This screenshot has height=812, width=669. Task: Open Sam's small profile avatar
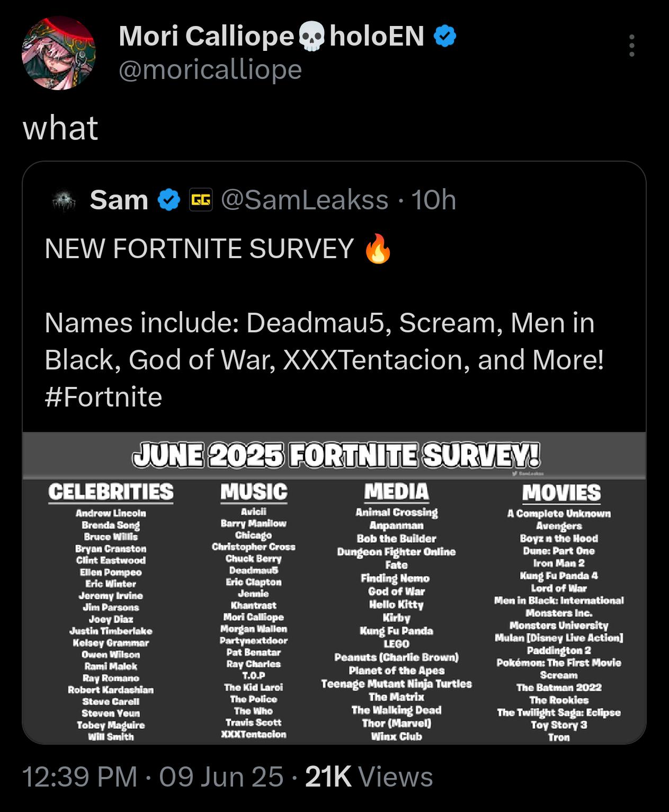[65, 200]
